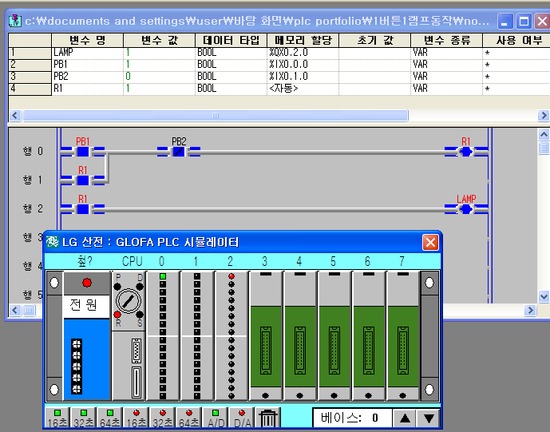
Task: Select the empty module in slot 4
Action: click(300, 336)
